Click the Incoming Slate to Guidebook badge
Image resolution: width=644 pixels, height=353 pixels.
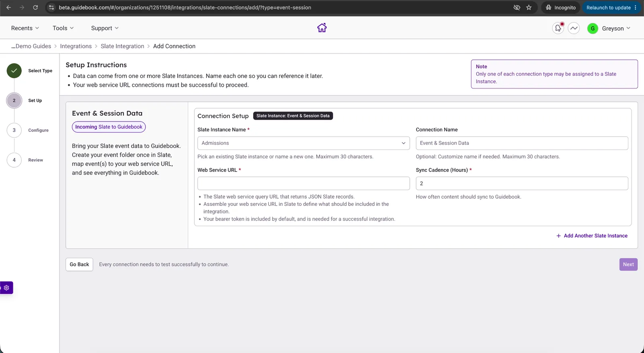pos(109,127)
